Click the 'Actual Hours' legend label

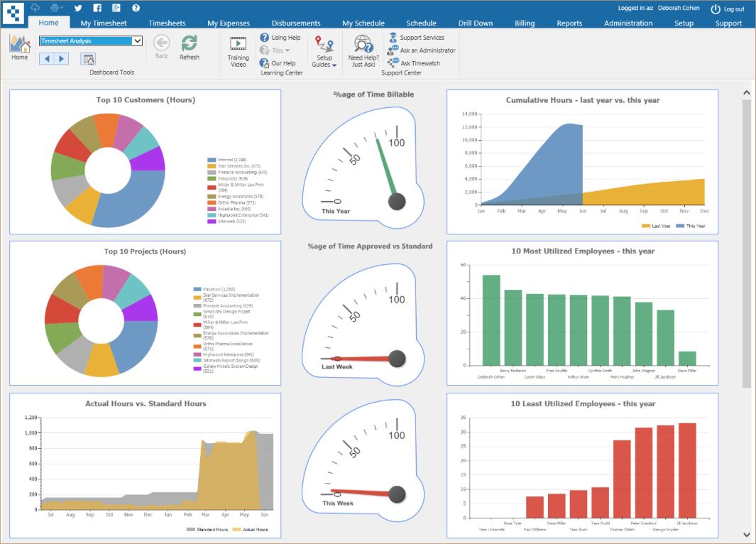click(x=255, y=530)
